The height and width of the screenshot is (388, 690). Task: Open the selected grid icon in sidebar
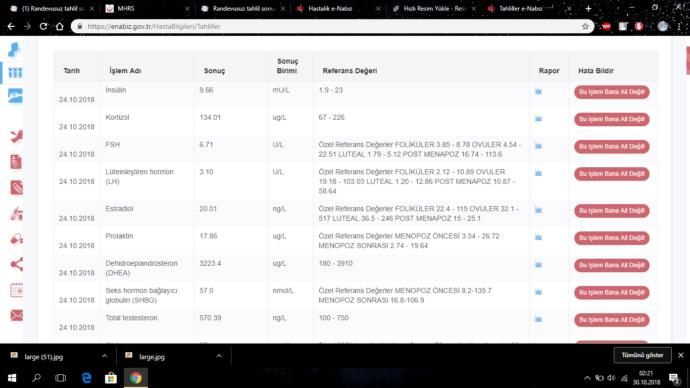[x=15, y=73]
